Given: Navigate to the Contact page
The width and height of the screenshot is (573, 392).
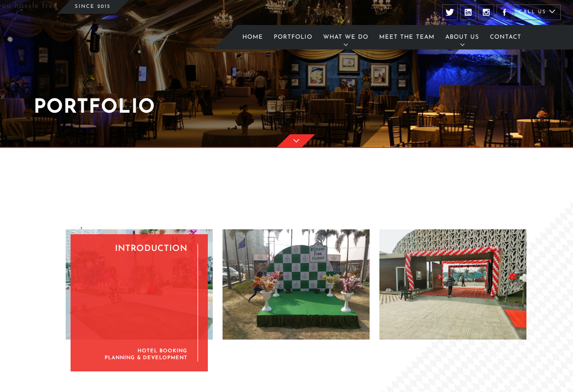Looking at the screenshot, I should (x=505, y=37).
